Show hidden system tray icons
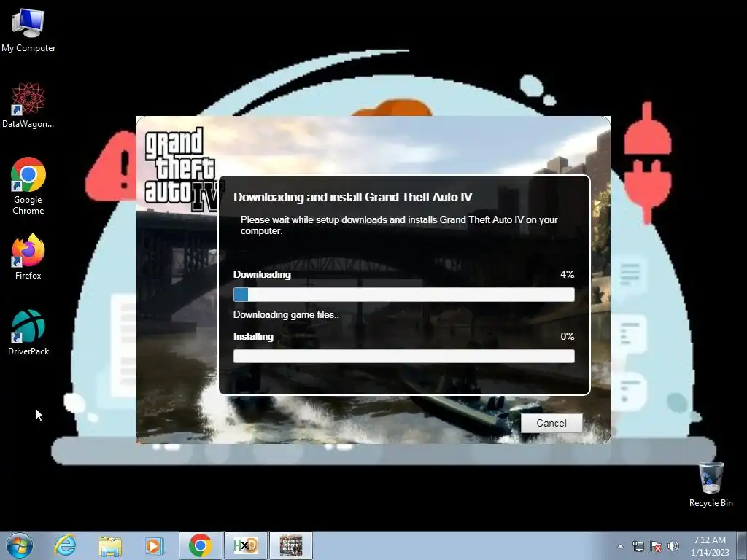 tap(620, 546)
